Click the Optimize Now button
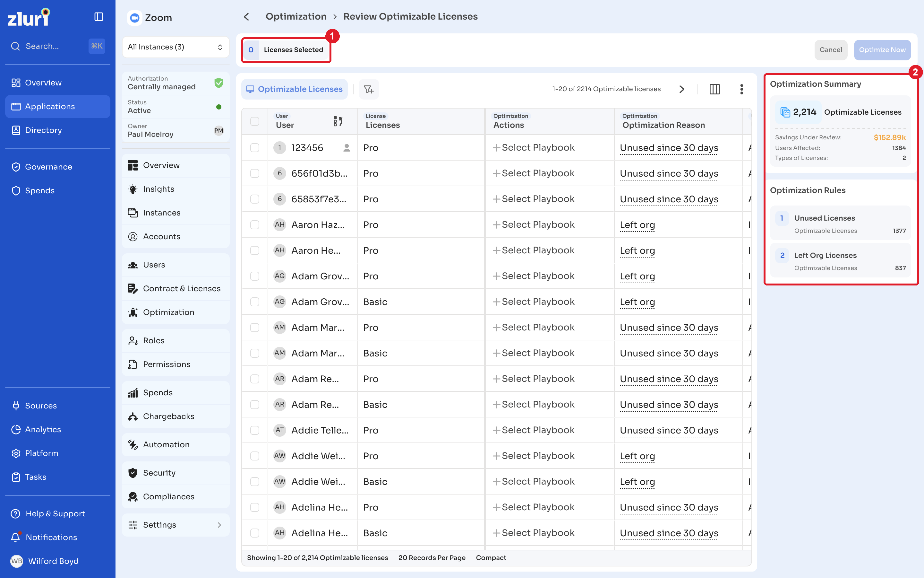Screen dimensions: 924x578 coord(882,50)
